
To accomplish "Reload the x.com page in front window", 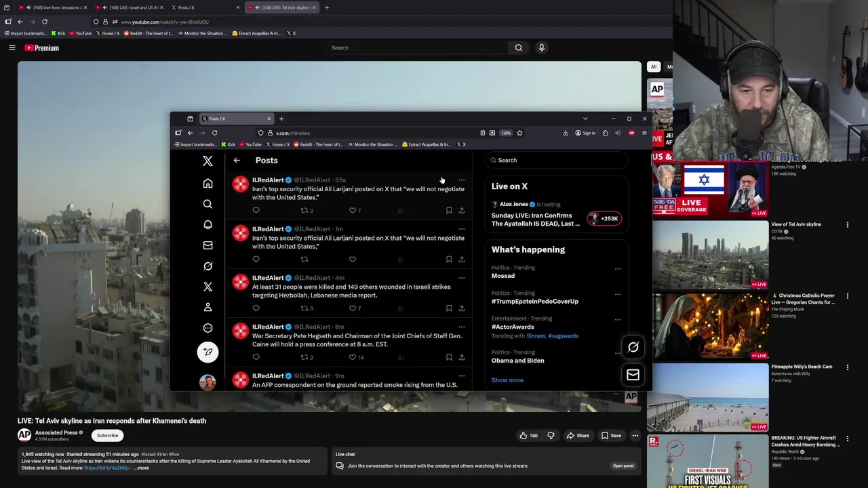I will pyautogui.click(x=214, y=133).
